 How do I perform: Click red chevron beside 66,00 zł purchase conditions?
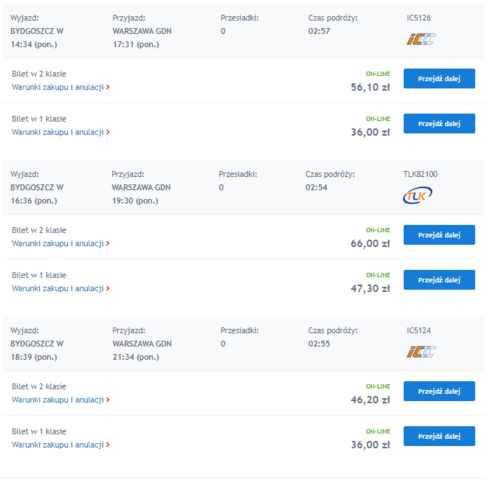tap(108, 244)
